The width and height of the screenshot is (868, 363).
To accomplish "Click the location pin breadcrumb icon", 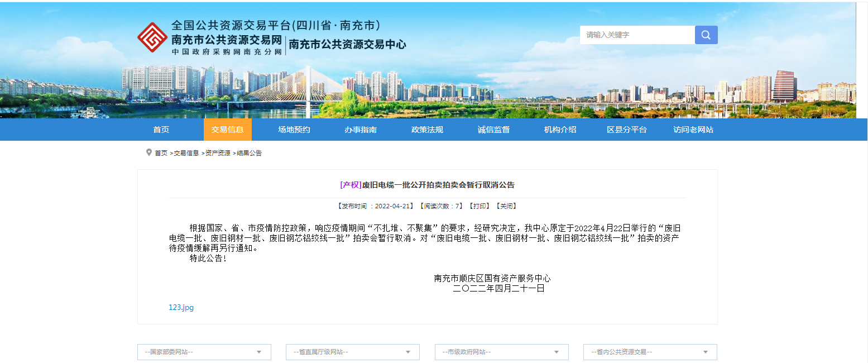I will click(148, 152).
